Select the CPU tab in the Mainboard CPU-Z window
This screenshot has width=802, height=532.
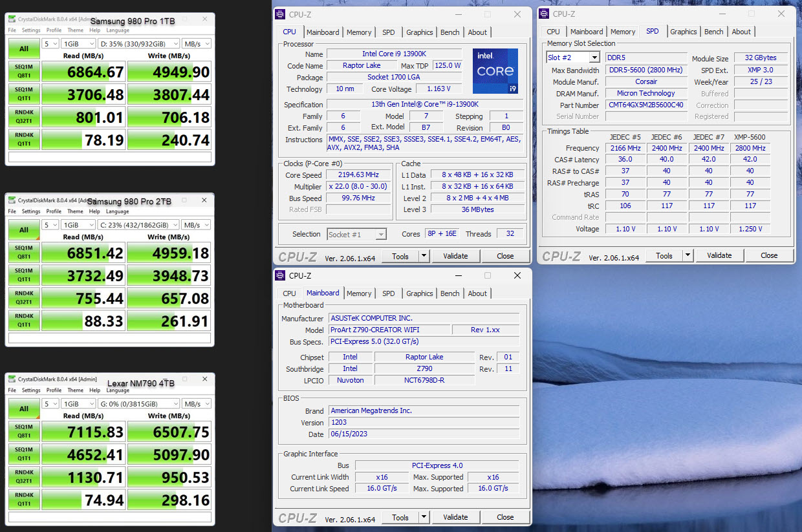pos(289,293)
